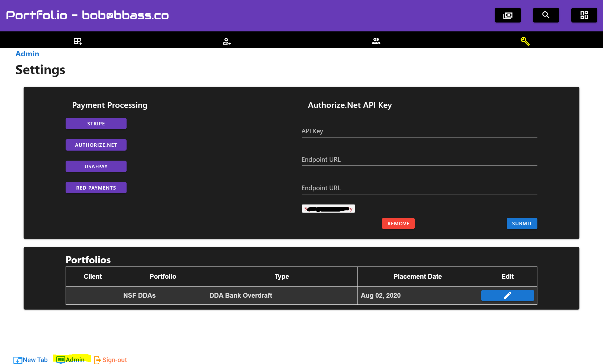Select the yellow wrench settings tab
The image size is (603, 364).
(525, 41)
